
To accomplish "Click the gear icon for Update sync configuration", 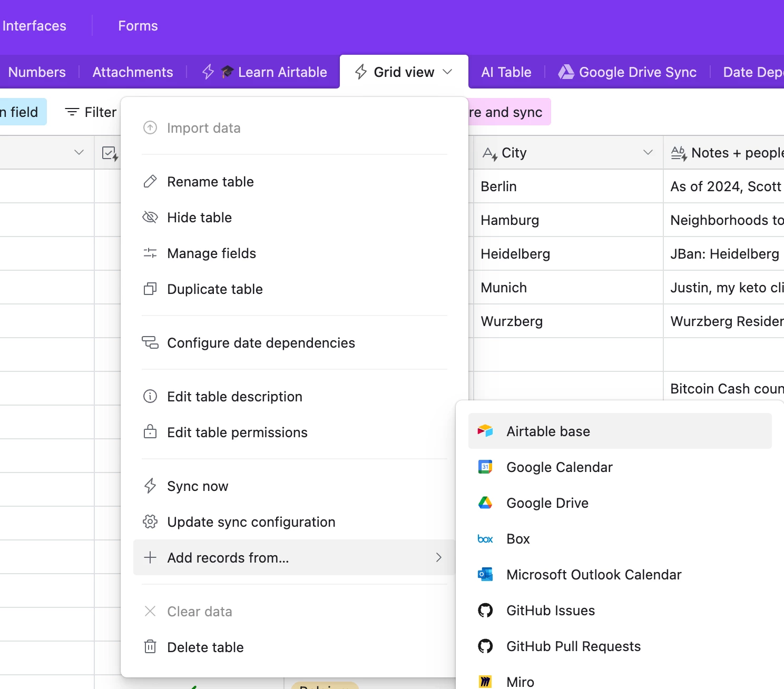I will 150,521.
